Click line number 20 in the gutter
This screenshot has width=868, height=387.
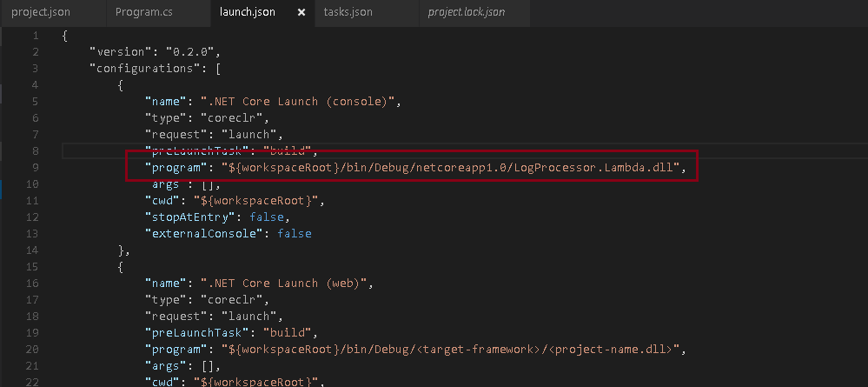pyautogui.click(x=33, y=350)
